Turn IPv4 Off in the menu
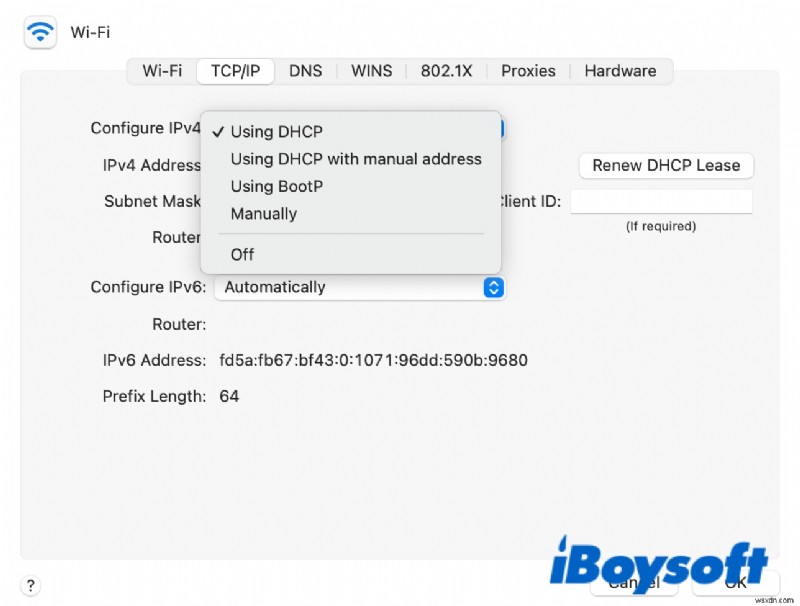This screenshot has height=606, width=800. (351, 255)
